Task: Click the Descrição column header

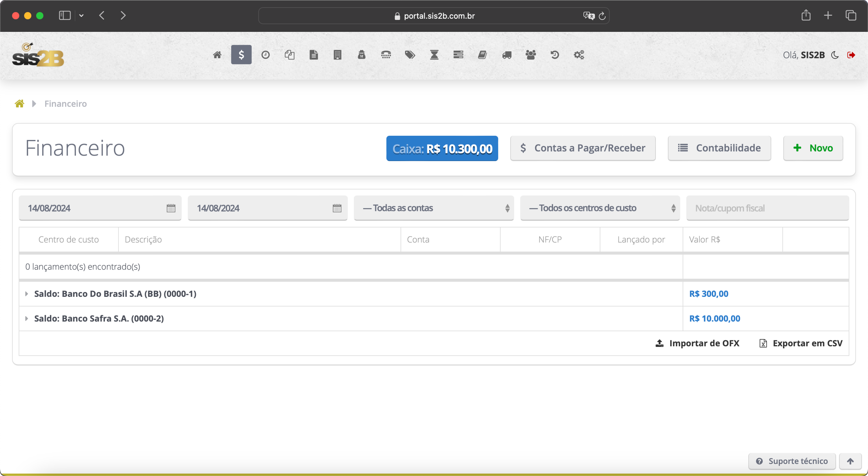Action: pos(259,240)
